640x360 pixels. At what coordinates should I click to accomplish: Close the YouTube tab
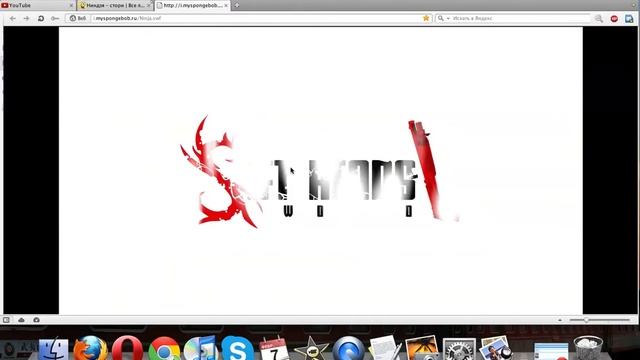coord(71,5)
